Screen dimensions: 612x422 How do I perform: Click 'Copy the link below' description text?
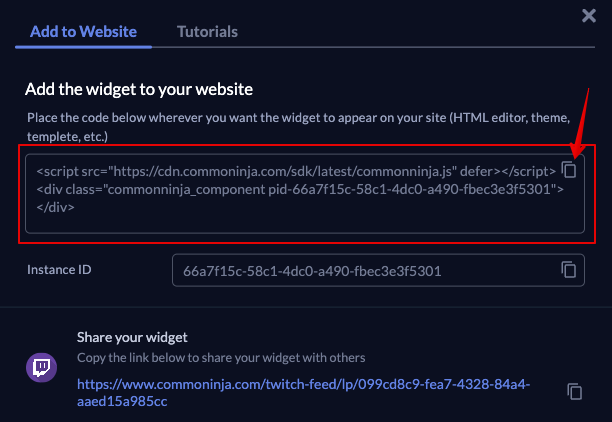click(x=220, y=357)
